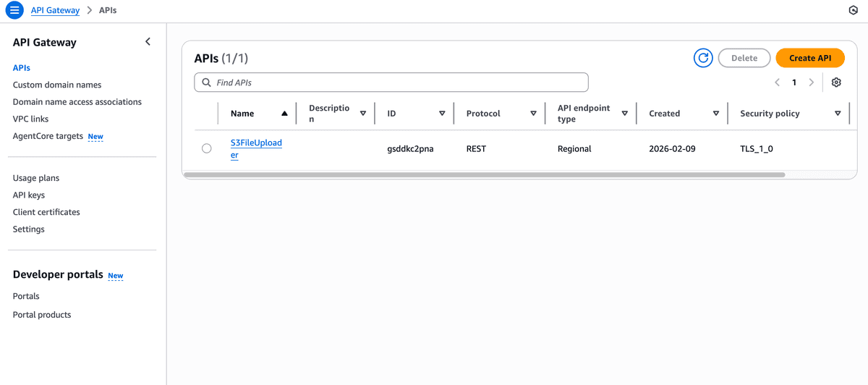This screenshot has height=385, width=868.
Task: Open API keys page
Action: [x=29, y=195]
